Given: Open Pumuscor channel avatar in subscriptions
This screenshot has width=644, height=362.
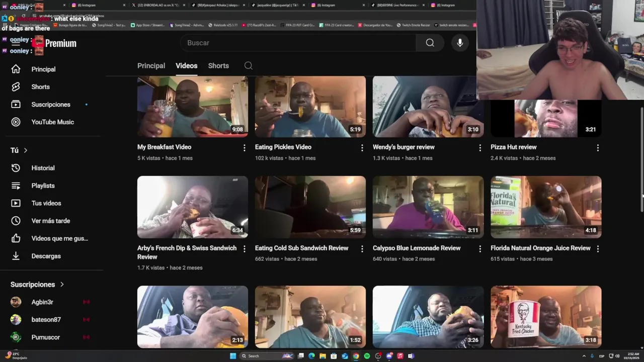Looking at the screenshot, I should click(16, 337).
